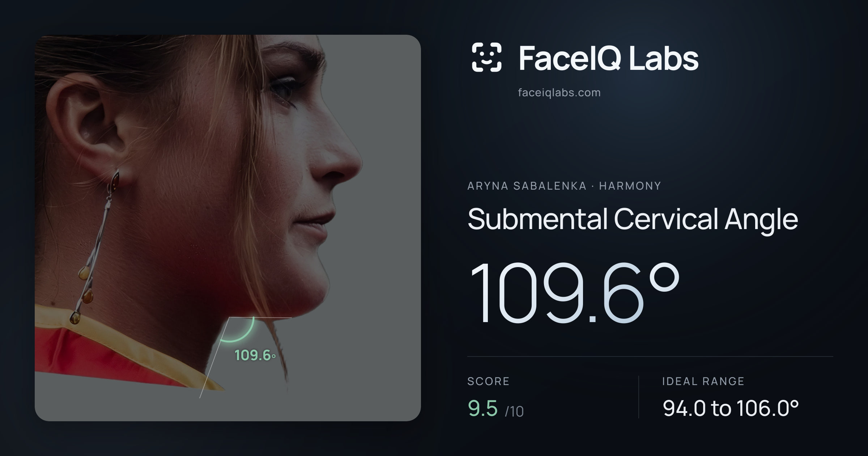Screen dimensions: 868x456
Task: Open the faceiqlabs.com link
Action: 559,93
